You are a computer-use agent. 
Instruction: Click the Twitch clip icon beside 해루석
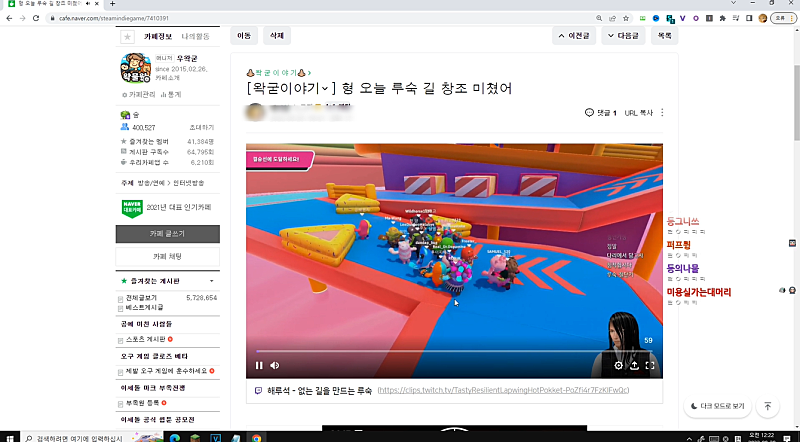[258, 390]
